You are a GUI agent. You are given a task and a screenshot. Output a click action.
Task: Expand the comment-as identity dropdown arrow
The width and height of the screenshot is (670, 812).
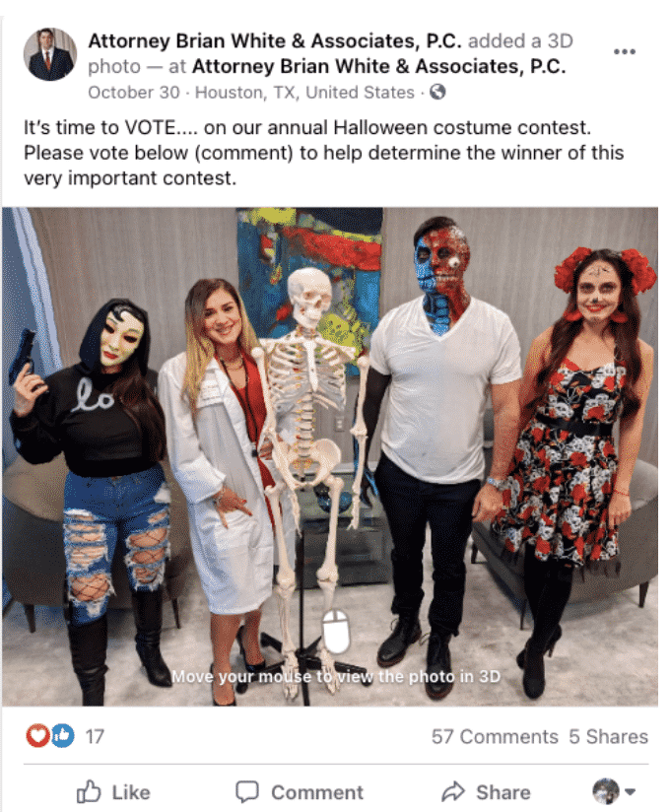click(631, 792)
